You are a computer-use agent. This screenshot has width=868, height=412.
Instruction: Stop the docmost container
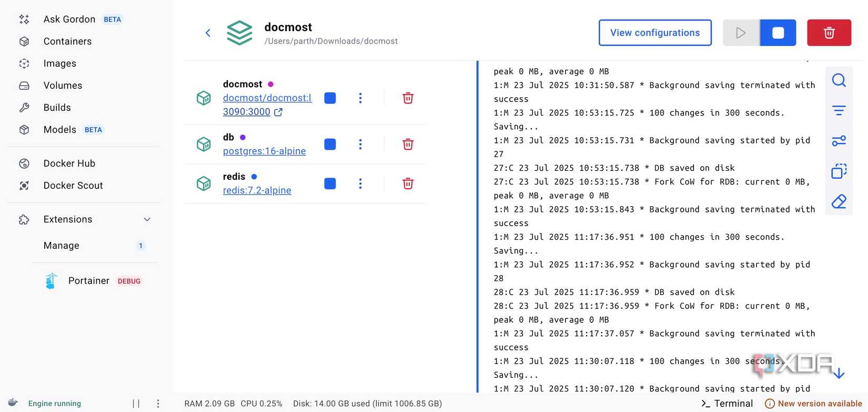pyautogui.click(x=330, y=98)
